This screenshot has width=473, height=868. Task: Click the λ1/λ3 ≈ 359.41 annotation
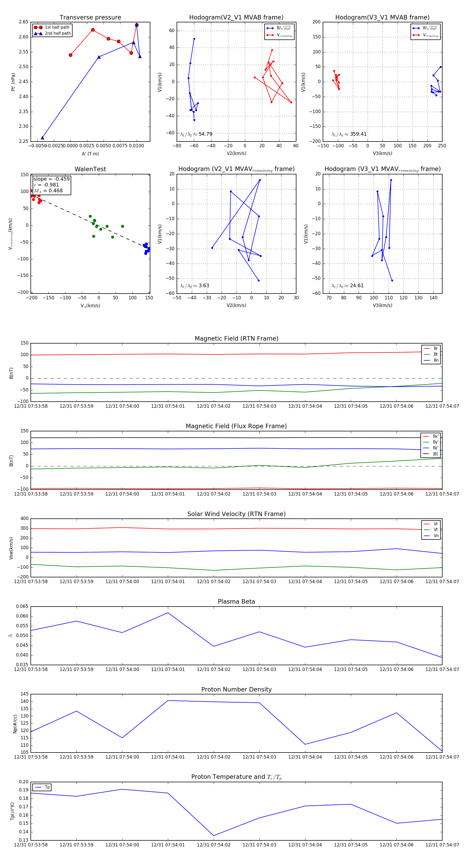349,134
